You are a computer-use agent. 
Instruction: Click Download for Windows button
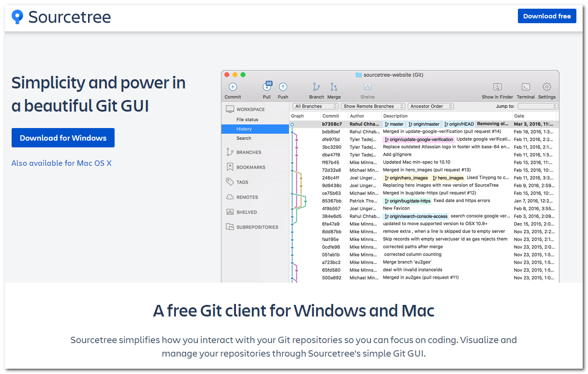63,138
